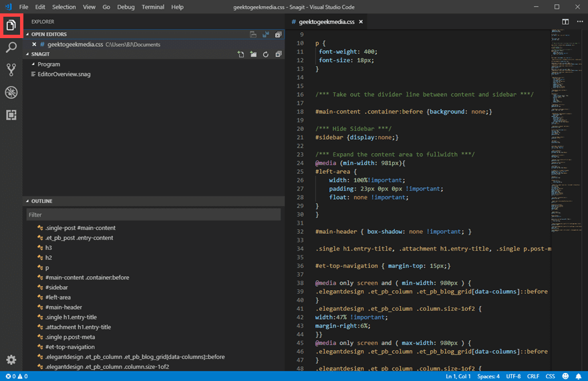Viewport: 588px width, 381px height.
Task: Open the Selection menu
Action: pyautogui.click(x=63, y=7)
